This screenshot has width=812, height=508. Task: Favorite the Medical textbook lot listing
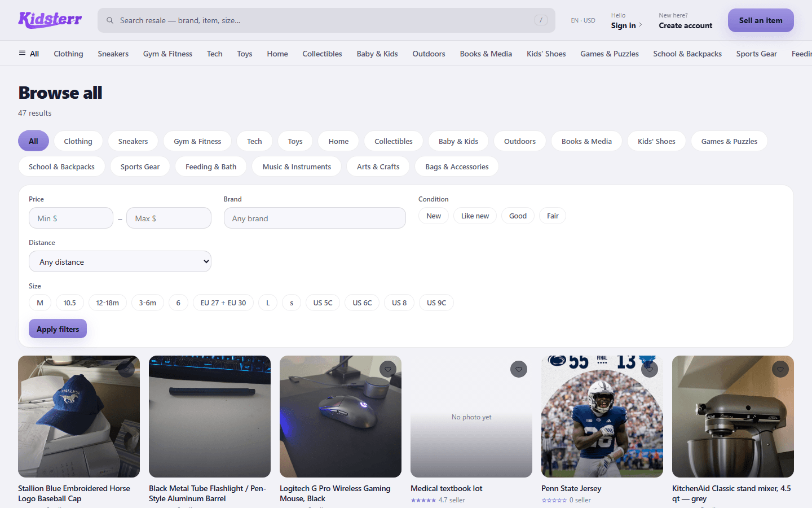519,369
